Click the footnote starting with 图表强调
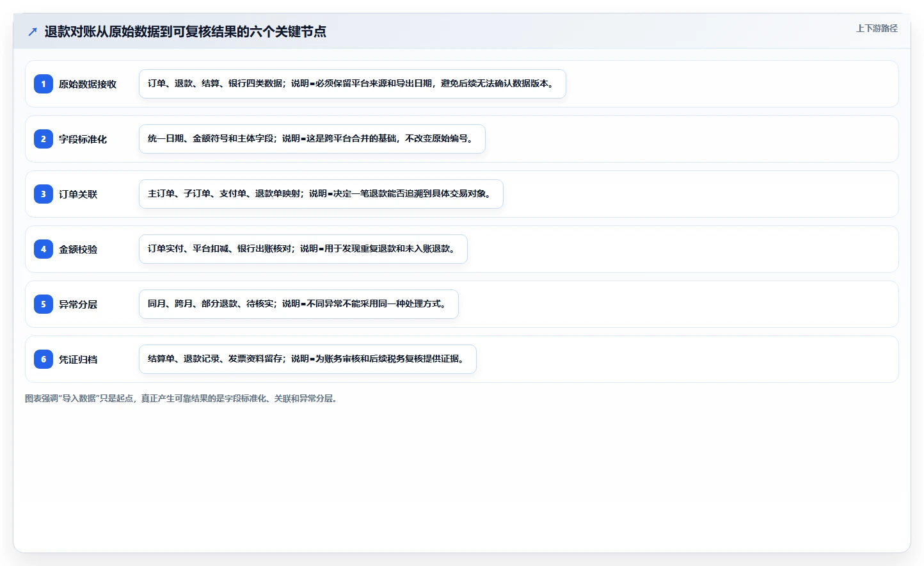 (182, 398)
